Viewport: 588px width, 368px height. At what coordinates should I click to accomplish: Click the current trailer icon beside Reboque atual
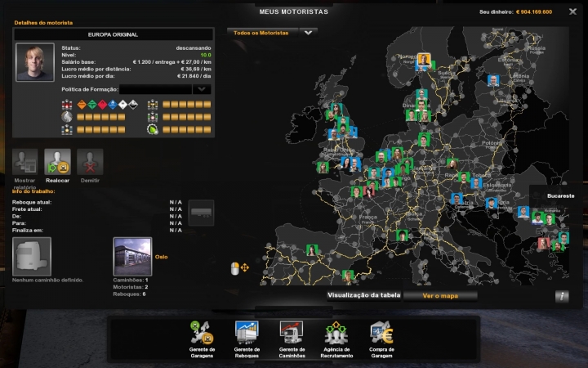tap(201, 213)
